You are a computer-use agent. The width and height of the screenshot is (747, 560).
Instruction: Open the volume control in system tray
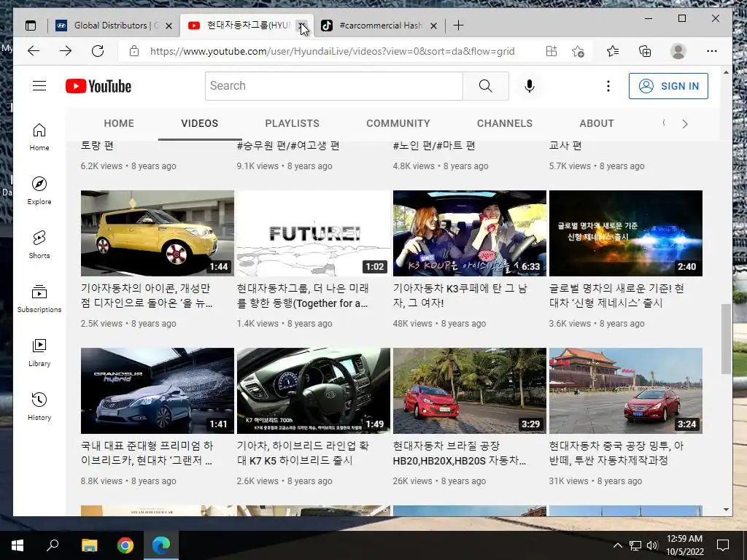coord(652,545)
